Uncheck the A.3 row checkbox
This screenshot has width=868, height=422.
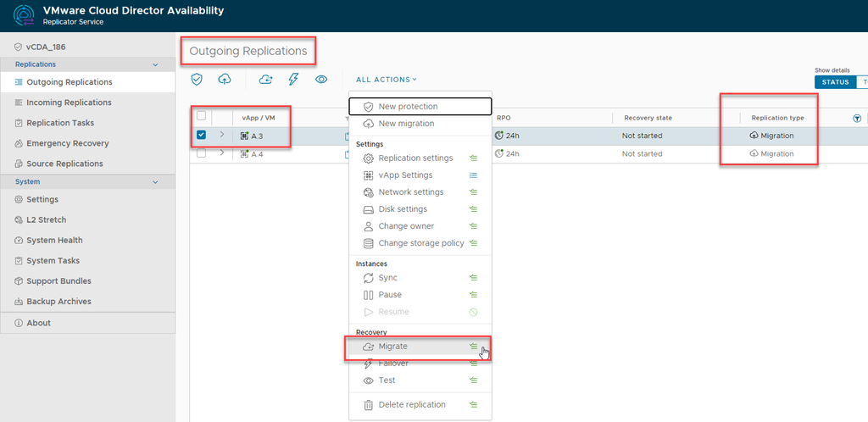click(x=201, y=136)
